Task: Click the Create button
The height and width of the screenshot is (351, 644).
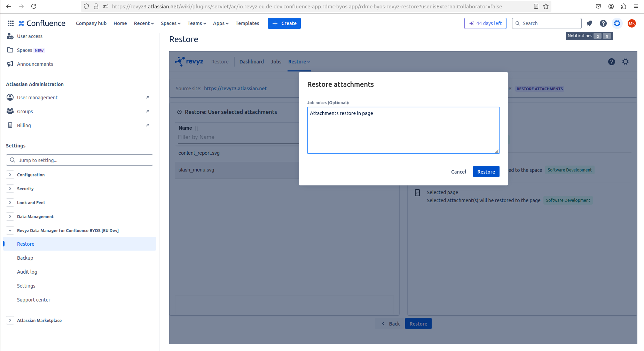Action: click(284, 23)
